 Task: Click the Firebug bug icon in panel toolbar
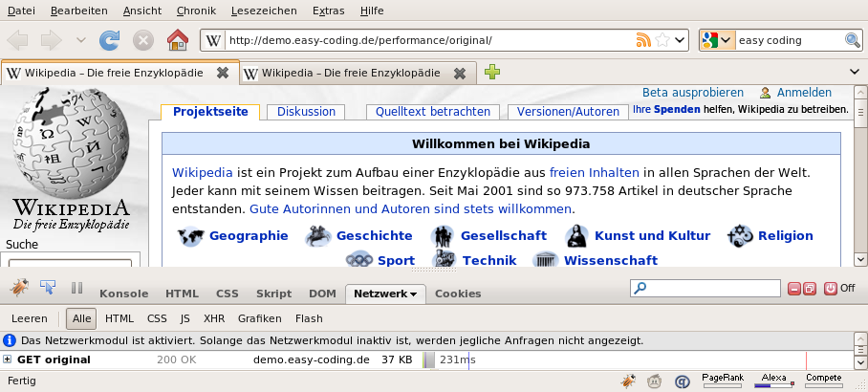coord(19,288)
